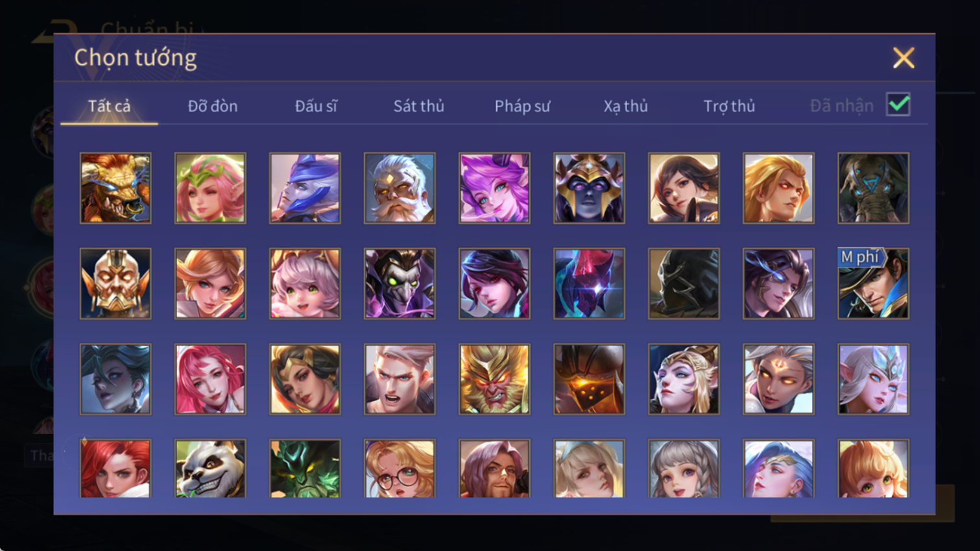Choose the white-bearded old man hero
980x551 pixels.
pyautogui.click(x=400, y=188)
